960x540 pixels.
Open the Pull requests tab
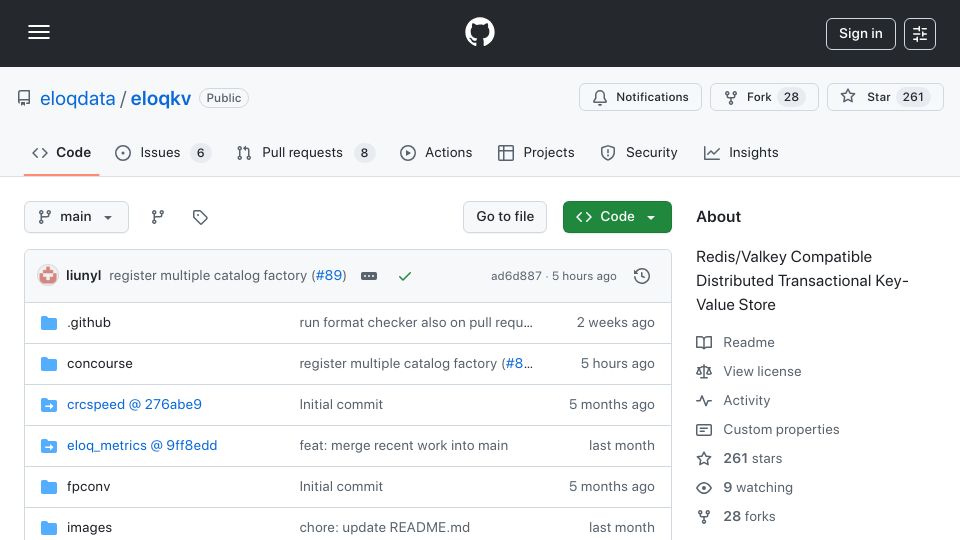pyautogui.click(x=305, y=152)
